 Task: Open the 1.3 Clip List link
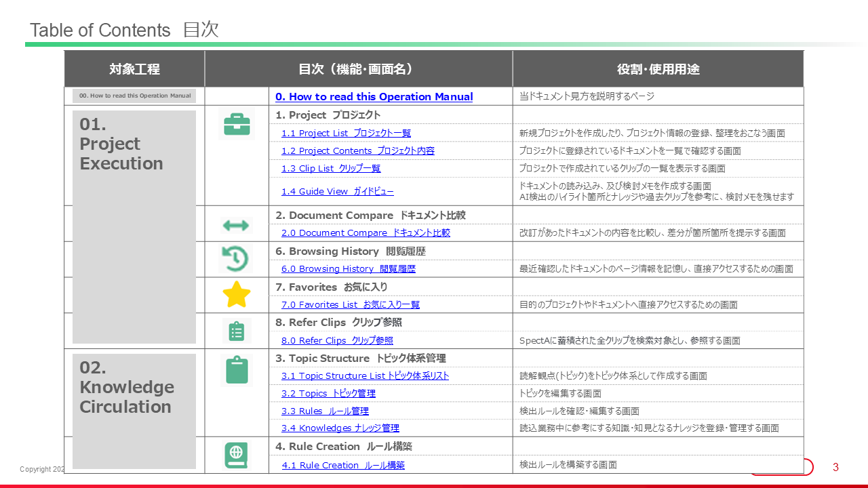click(x=331, y=169)
